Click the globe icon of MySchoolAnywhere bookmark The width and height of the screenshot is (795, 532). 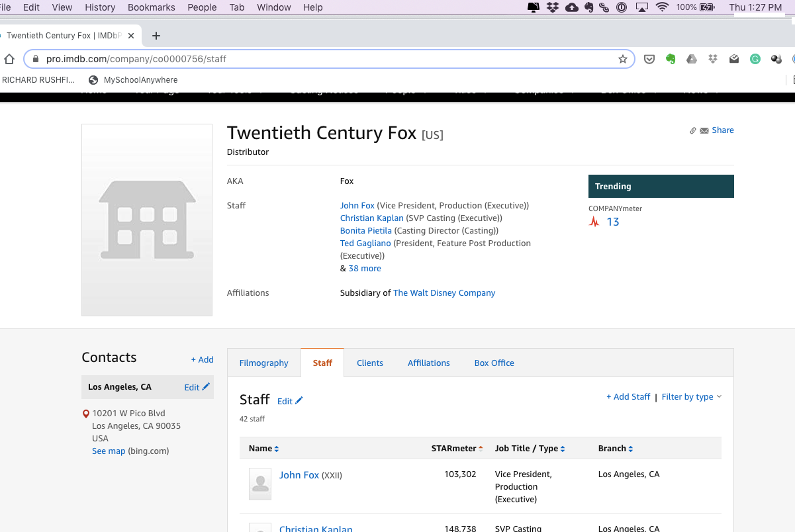tap(93, 80)
